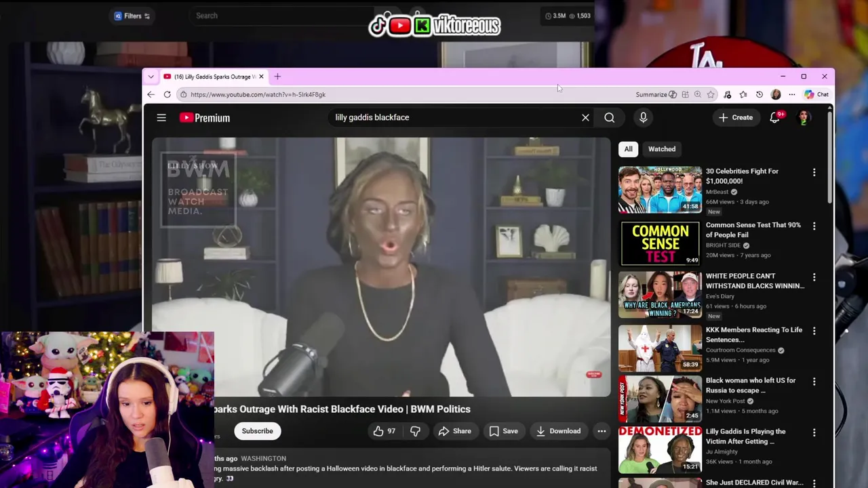Open options menu for KKK Members video
This screenshot has width=868, height=488.
(814, 331)
